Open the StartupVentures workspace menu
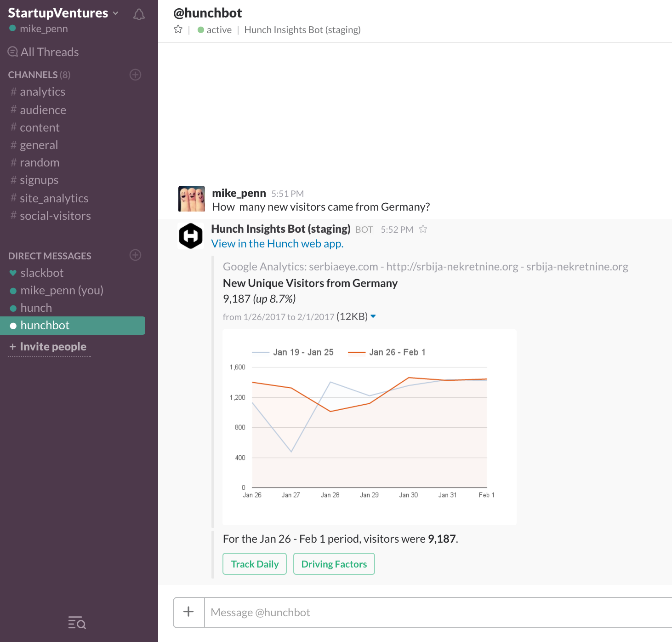Viewport: 672px width, 642px height. pos(63,13)
